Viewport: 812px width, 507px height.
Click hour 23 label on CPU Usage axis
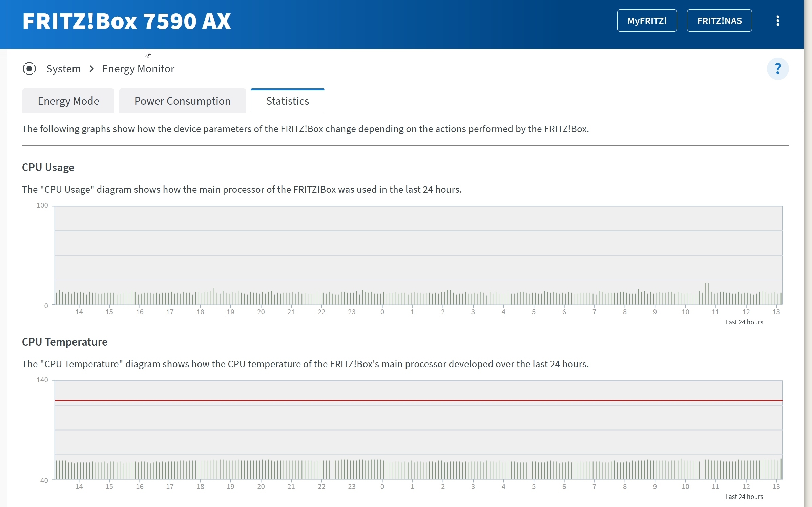[352, 312]
